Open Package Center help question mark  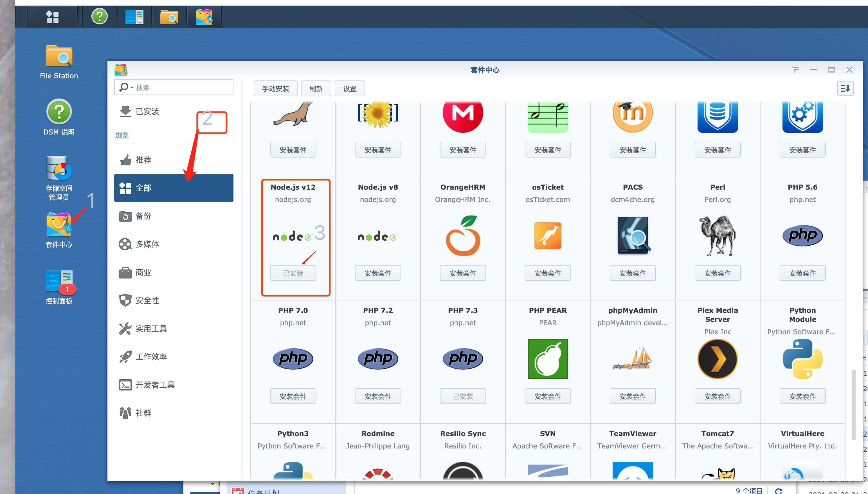[x=795, y=69]
